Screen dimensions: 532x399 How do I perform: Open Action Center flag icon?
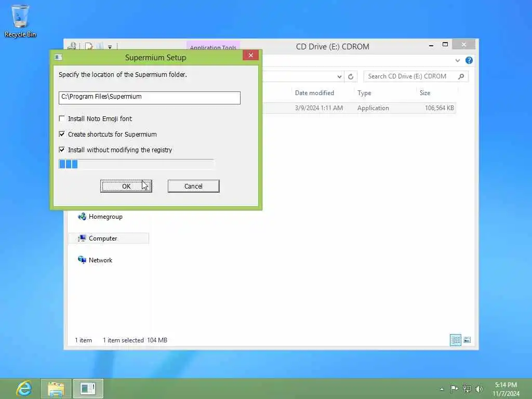click(x=454, y=389)
